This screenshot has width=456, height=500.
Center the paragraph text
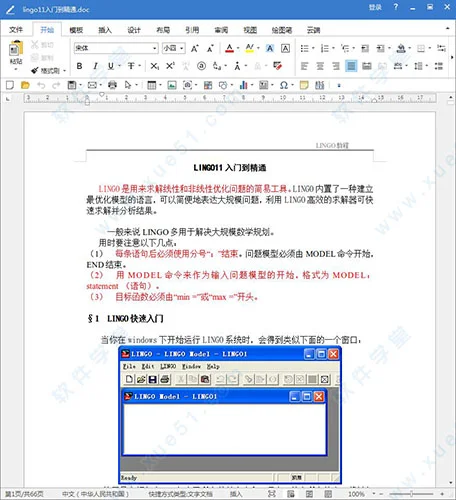coord(320,66)
